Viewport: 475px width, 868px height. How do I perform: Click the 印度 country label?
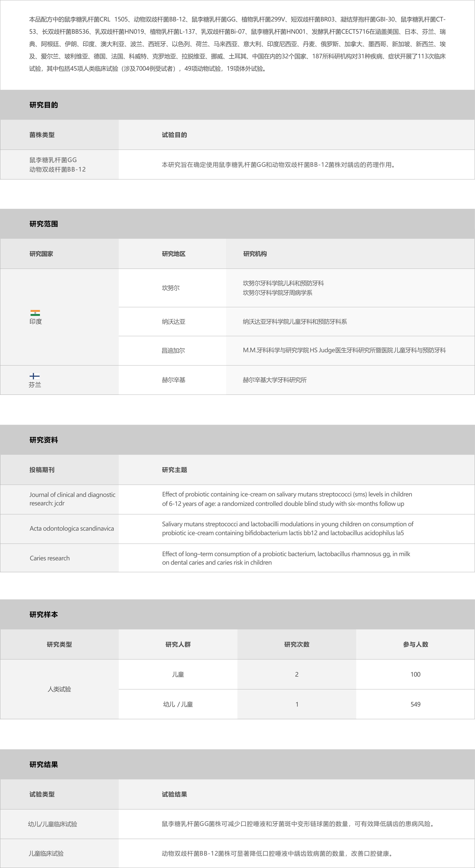36,321
